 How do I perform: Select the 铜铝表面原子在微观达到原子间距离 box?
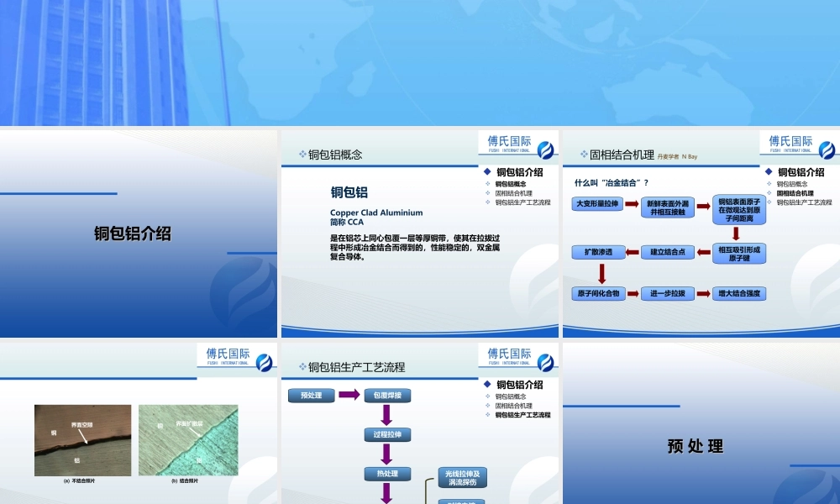pos(739,210)
